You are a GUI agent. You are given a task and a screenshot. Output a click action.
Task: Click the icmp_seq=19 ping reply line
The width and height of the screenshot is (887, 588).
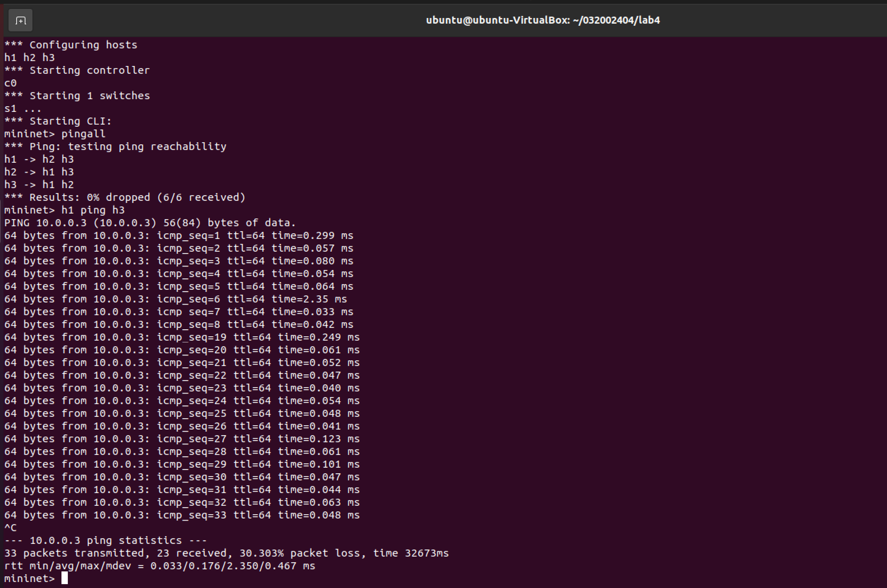coord(182,337)
